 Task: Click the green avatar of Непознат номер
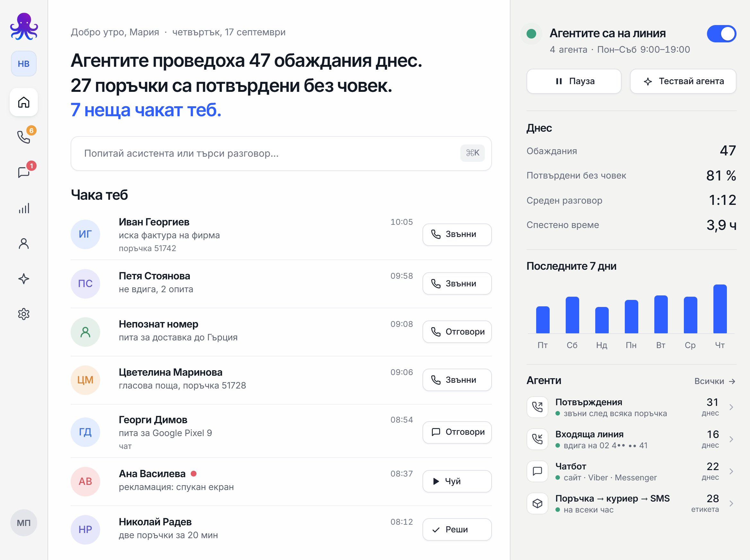coord(85,332)
